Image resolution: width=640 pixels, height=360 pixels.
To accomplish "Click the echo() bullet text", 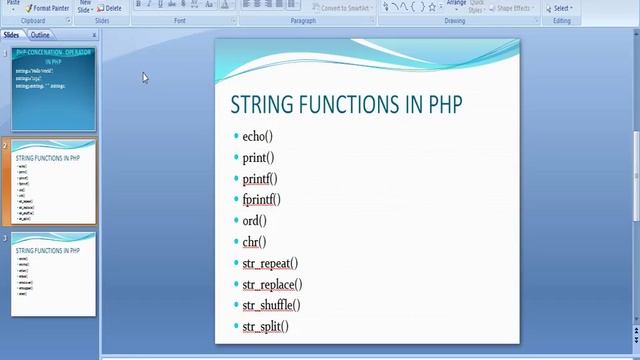I will (258, 136).
